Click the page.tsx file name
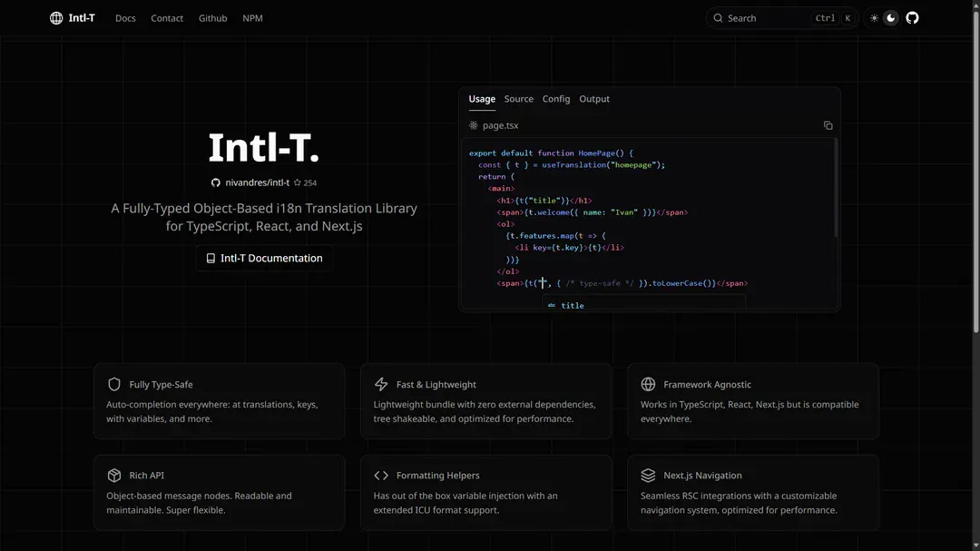Image resolution: width=980 pixels, height=551 pixels. 500,125
